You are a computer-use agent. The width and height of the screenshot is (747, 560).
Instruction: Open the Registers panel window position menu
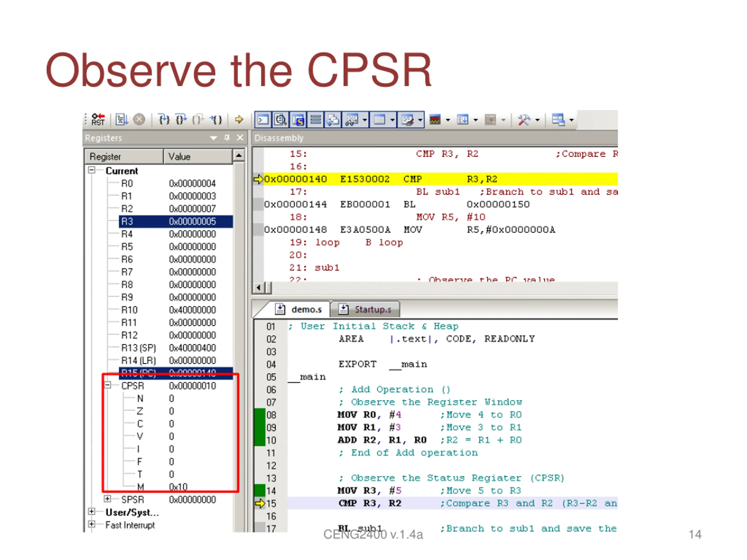coord(213,138)
